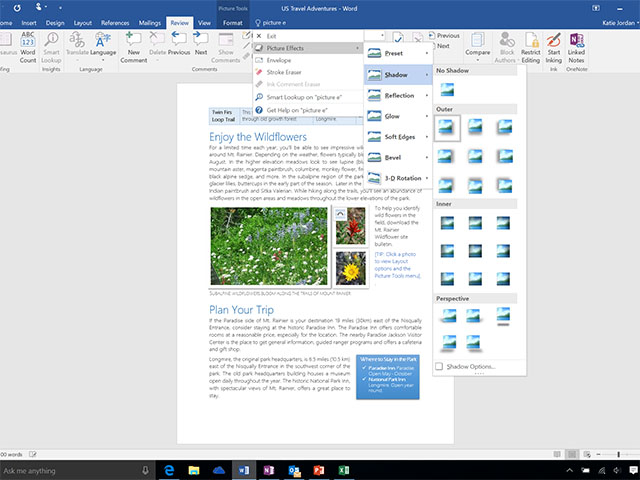Open Excel from taskbar

[344, 470]
